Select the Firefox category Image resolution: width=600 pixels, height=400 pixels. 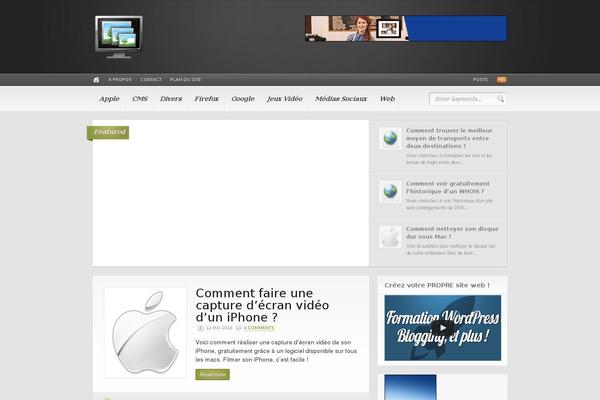tap(207, 99)
